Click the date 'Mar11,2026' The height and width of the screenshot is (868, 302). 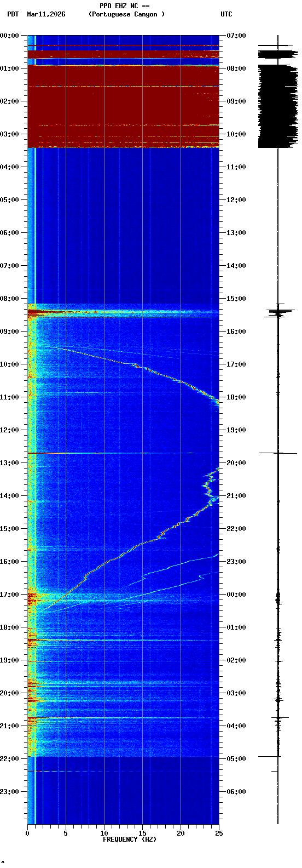pos(46,14)
